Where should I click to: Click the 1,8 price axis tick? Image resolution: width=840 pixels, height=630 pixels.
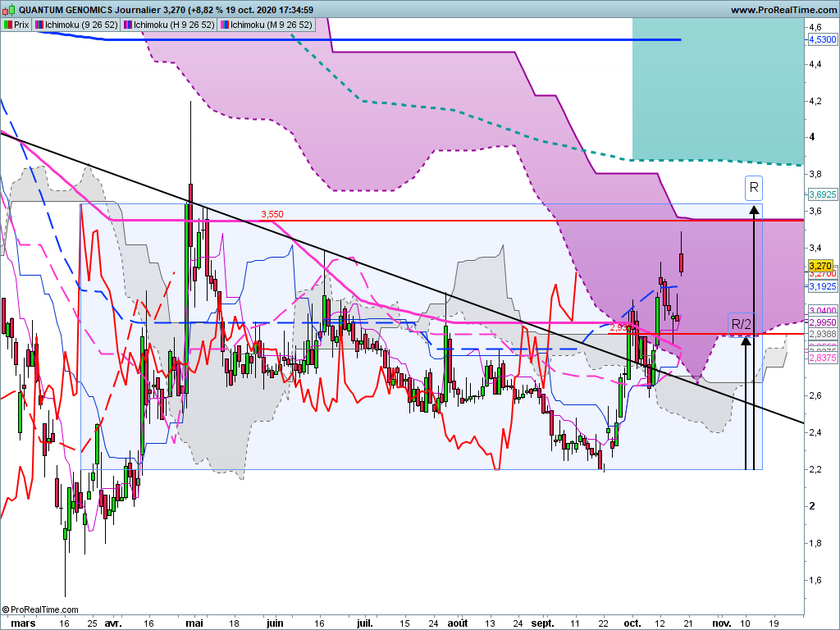(815, 544)
